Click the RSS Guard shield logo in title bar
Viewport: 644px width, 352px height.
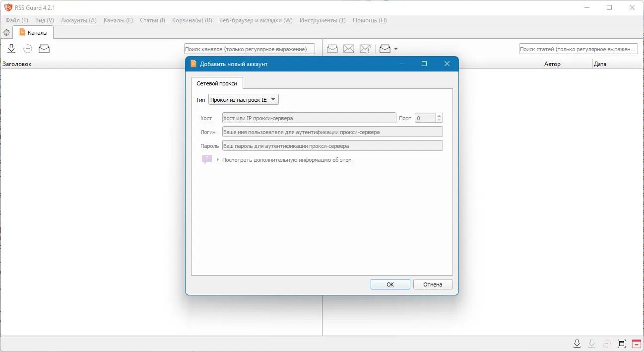click(x=8, y=7)
